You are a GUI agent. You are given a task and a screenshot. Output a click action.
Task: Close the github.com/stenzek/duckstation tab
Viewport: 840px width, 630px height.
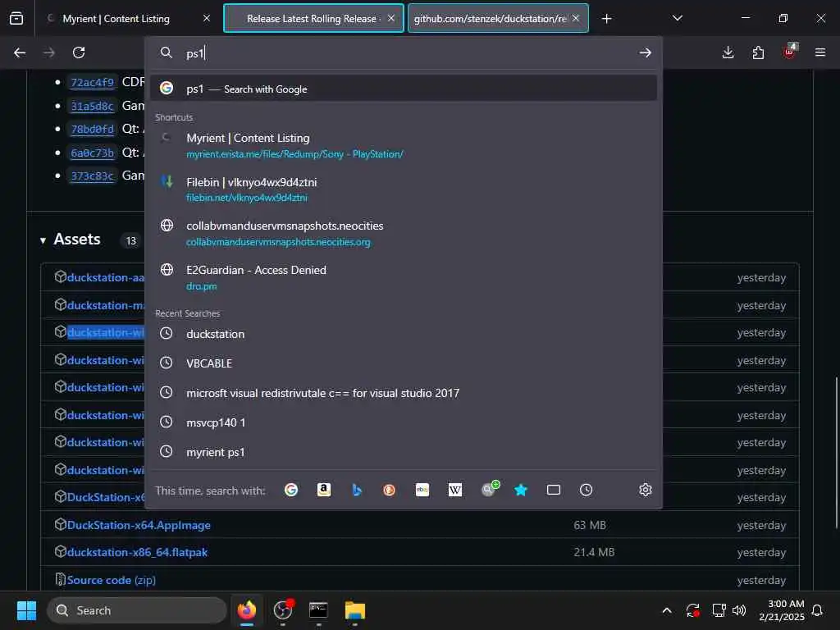[x=576, y=18]
